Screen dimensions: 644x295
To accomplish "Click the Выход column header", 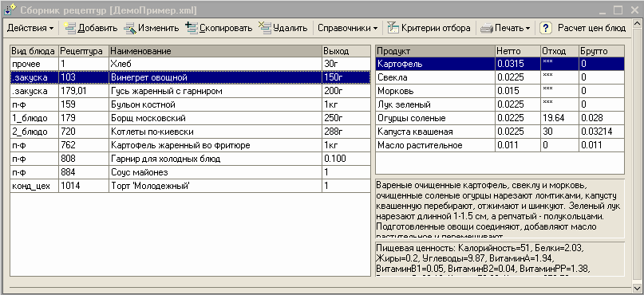I will coord(346,51).
